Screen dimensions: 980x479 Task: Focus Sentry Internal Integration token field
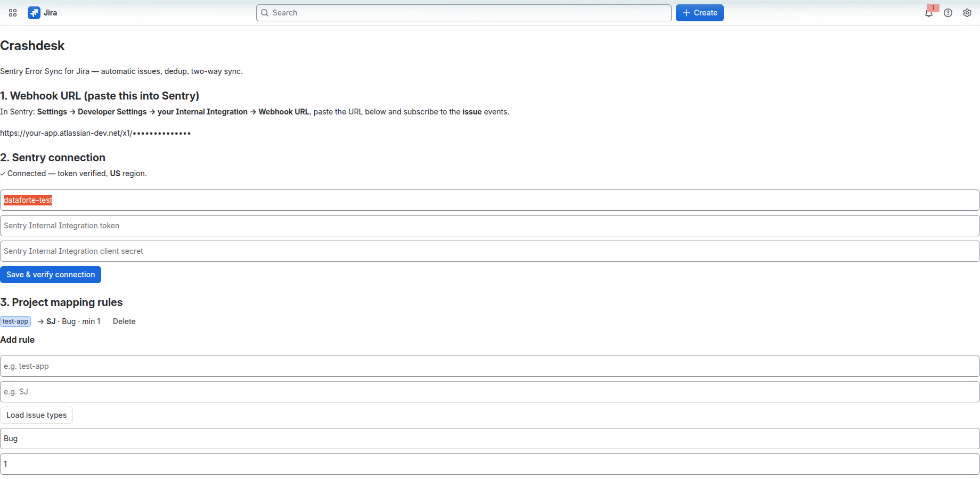[x=490, y=226]
